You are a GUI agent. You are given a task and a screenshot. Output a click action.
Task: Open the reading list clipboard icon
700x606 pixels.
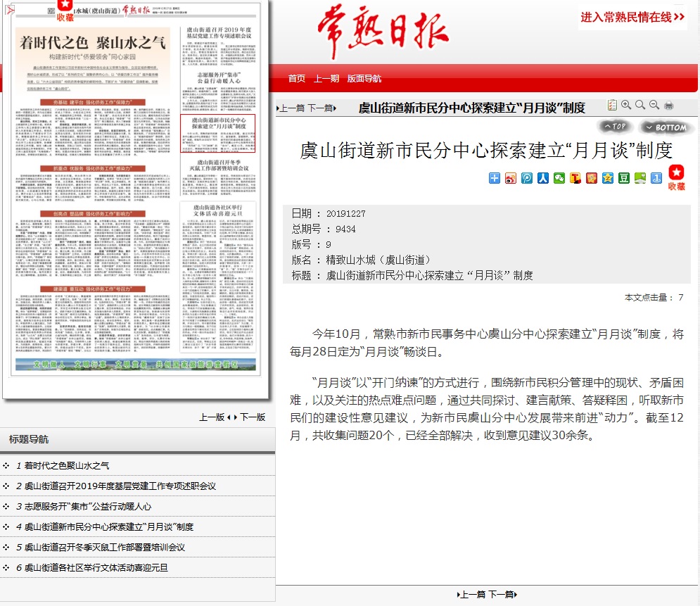612,105
